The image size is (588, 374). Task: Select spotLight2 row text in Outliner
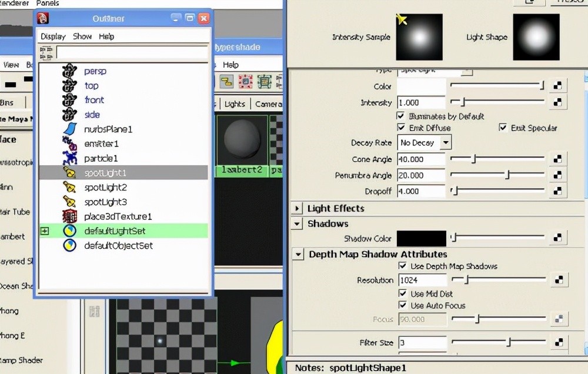click(105, 187)
